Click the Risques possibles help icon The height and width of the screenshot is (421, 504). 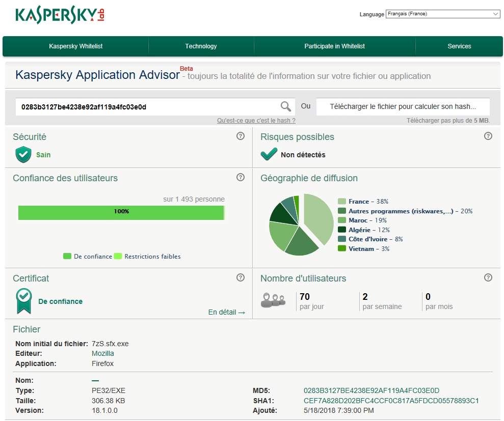488,136
